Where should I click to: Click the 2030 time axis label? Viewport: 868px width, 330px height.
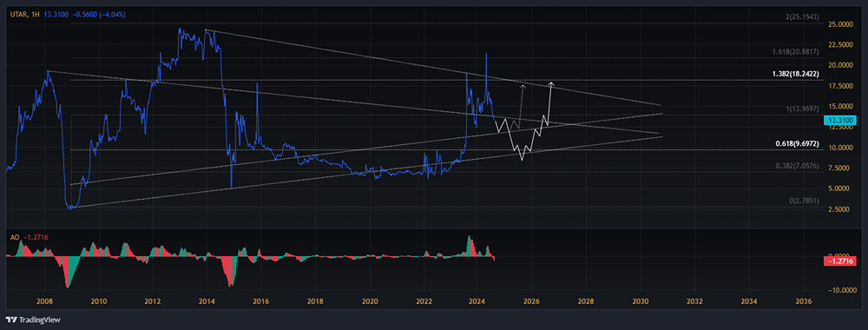click(x=640, y=301)
